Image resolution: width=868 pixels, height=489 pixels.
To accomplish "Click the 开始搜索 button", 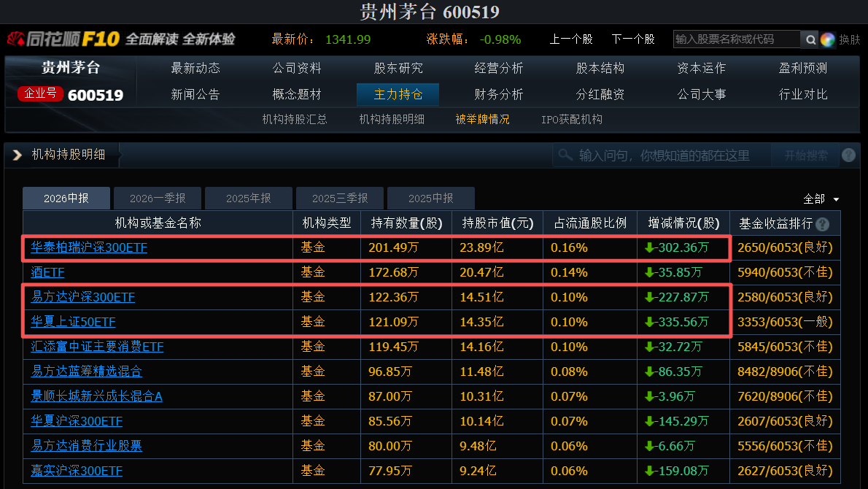I will pos(806,155).
